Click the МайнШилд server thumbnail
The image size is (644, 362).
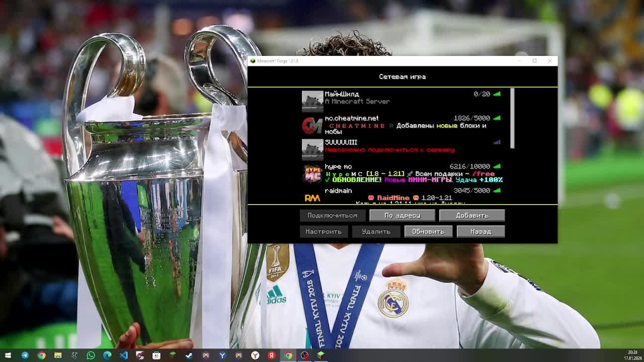pos(312,101)
